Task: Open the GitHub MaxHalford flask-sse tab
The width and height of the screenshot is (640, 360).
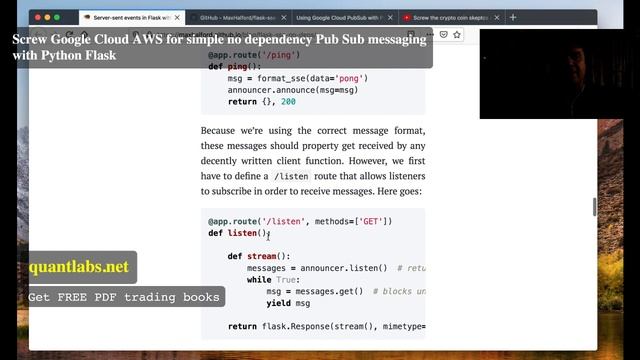Action: 238,18
